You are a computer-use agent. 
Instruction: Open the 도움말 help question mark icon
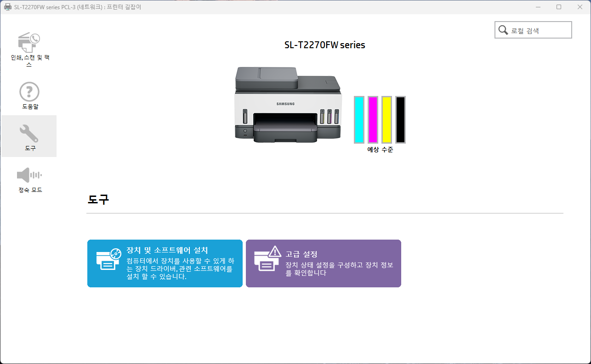(29, 92)
